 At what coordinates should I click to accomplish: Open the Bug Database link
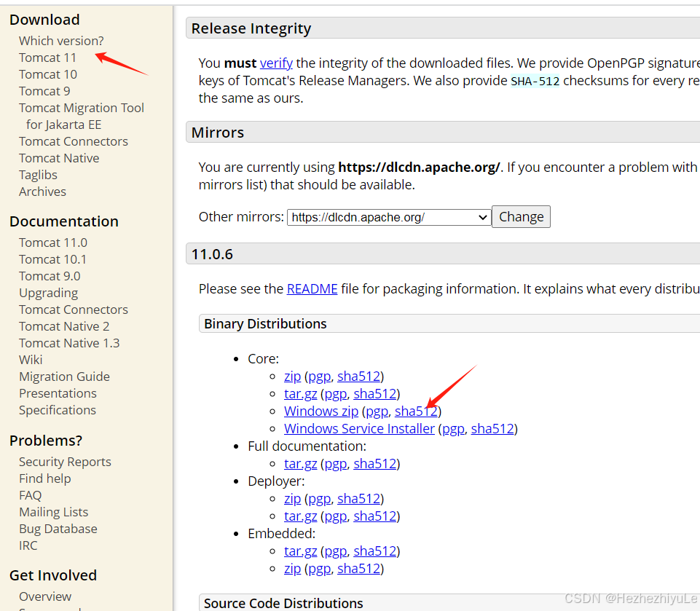click(58, 529)
